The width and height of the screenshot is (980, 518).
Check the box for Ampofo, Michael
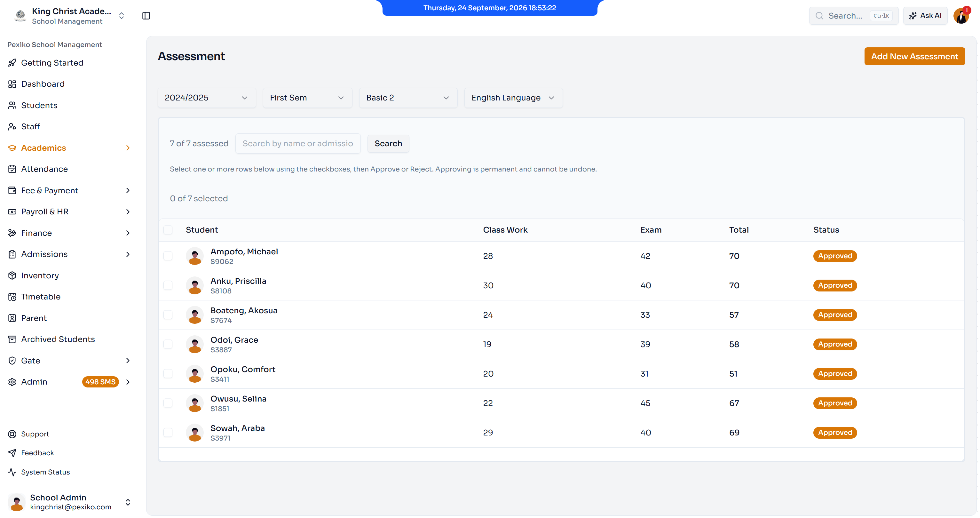168,256
